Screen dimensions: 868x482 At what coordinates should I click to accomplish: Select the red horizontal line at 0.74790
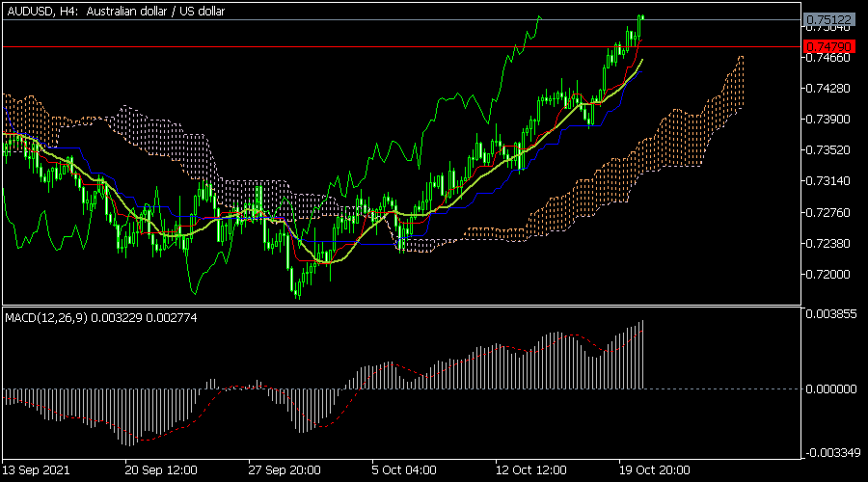[401, 47]
